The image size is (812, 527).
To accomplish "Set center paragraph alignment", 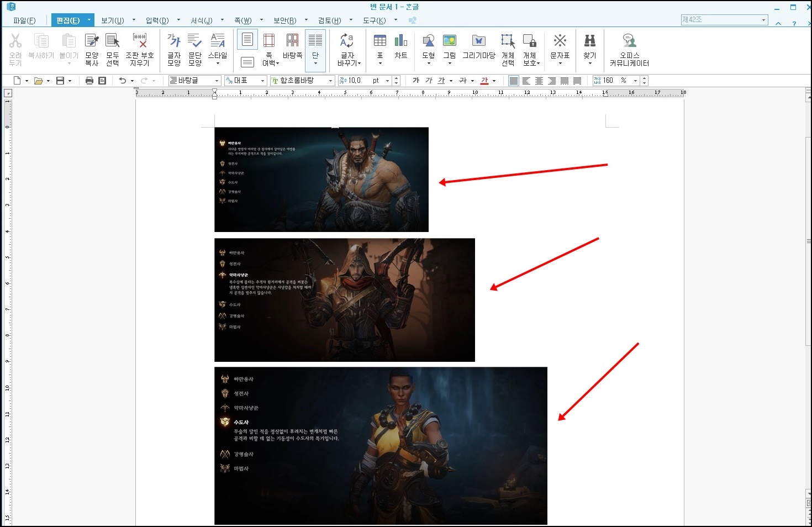I will [539, 81].
